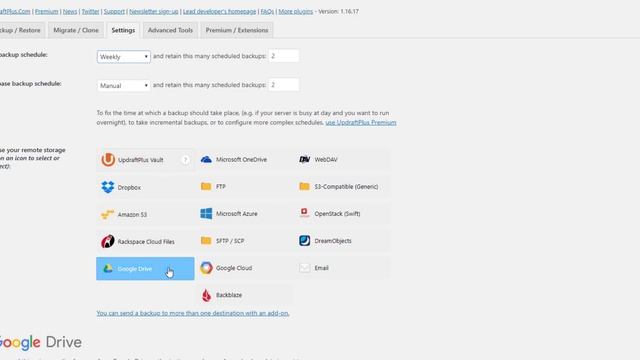
Task: Open the FAQs link
Action: [x=267, y=11]
